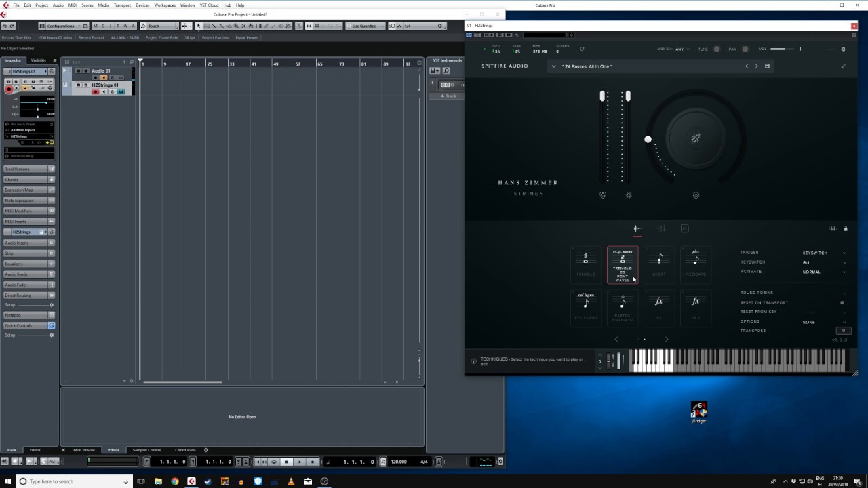Open the Chord Pads tab
Screen dimensions: 868x488
tap(185, 450)
